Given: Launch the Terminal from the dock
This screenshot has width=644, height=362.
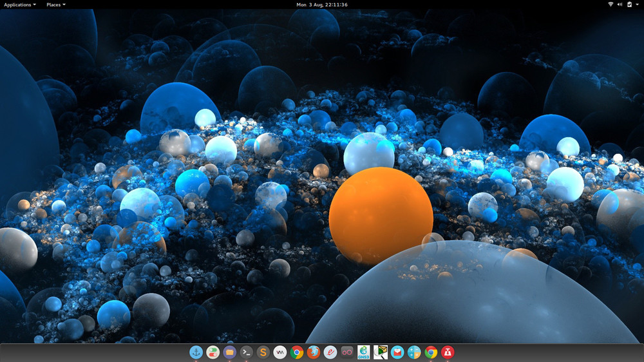Looking at the screenshot, I should click(247, 352).
